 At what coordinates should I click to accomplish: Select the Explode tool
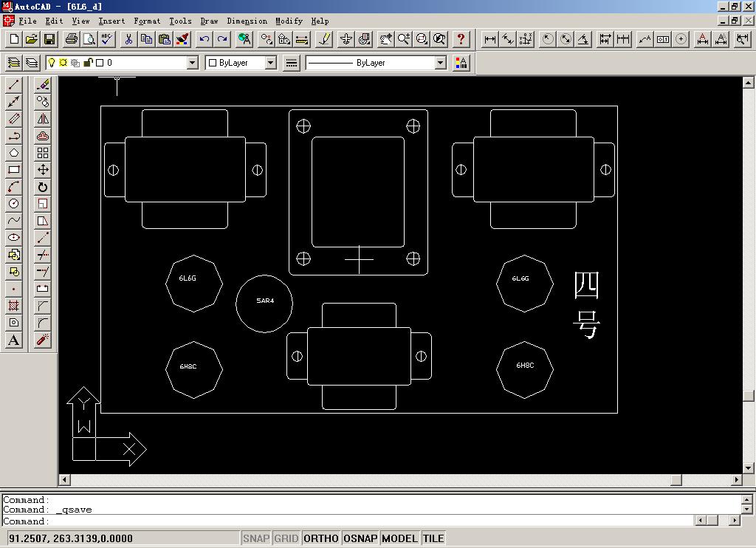click(43, 340)
